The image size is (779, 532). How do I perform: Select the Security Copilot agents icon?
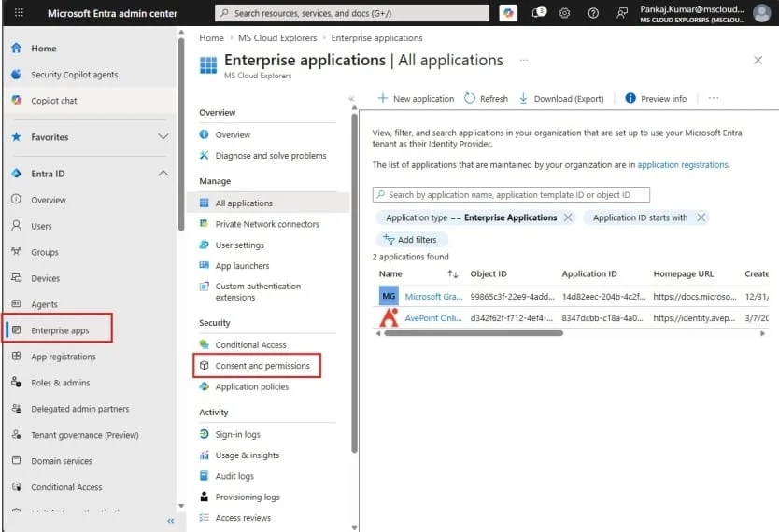[17, 75]
